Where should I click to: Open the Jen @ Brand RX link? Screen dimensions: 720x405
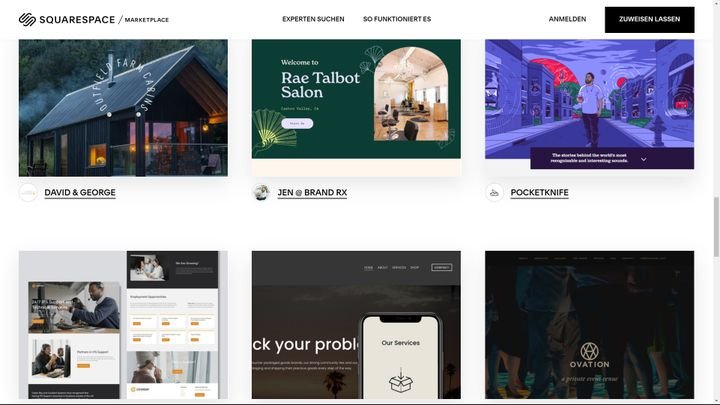pyautogui.click(x=312, y=193)
